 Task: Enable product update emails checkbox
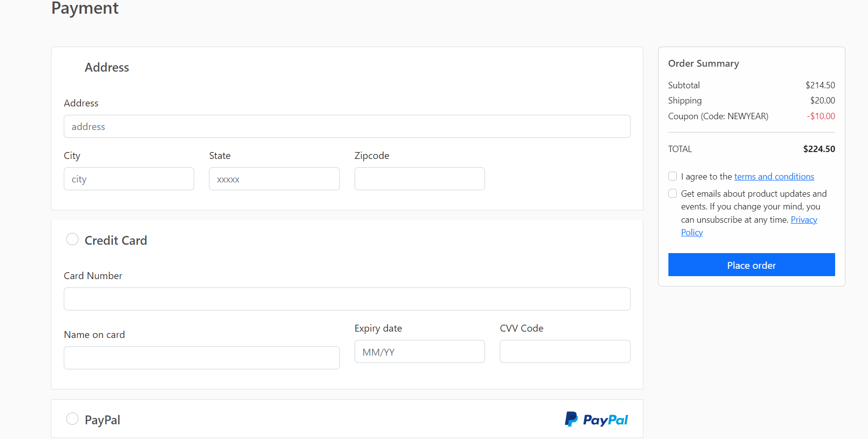click(672, 193)
